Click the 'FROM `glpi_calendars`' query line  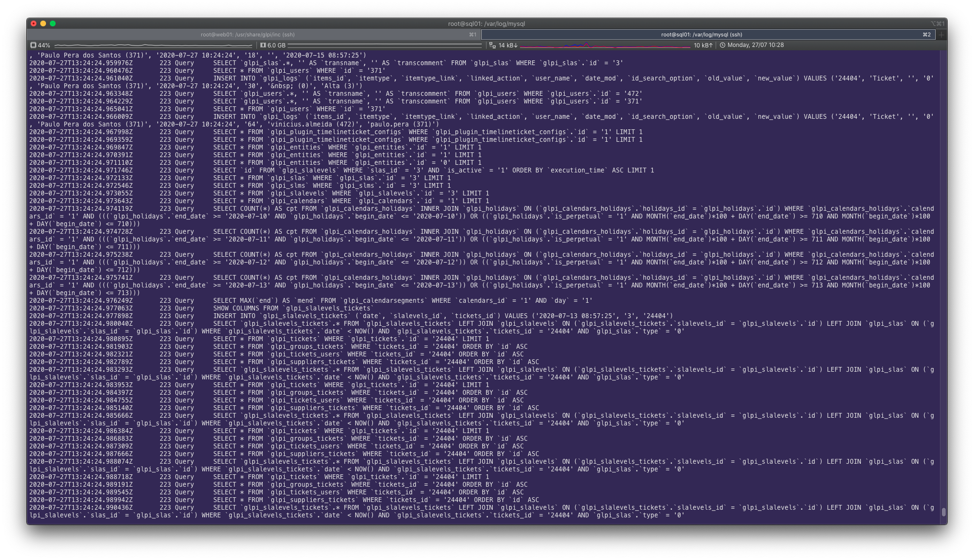(x=351, y=201)
